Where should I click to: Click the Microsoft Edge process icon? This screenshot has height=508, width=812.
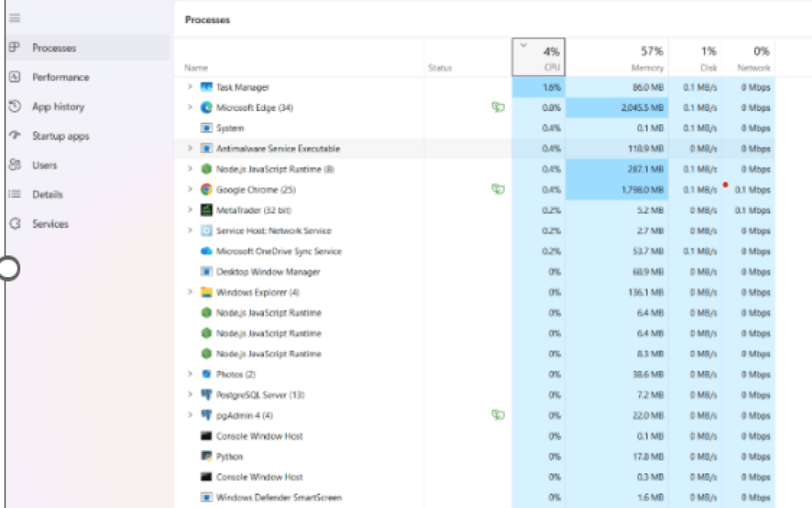tap(206, 108)
